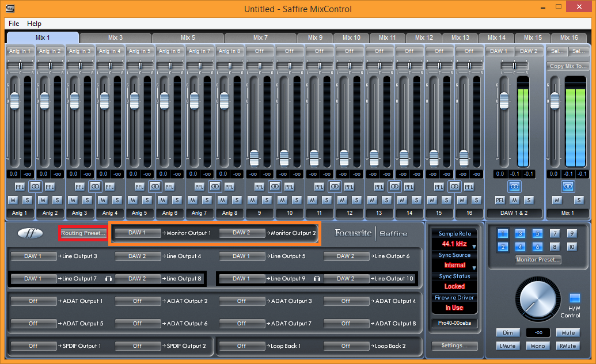This screenshot has height=364, width=596.
Task: Open the Help menu
Action: 34,24
